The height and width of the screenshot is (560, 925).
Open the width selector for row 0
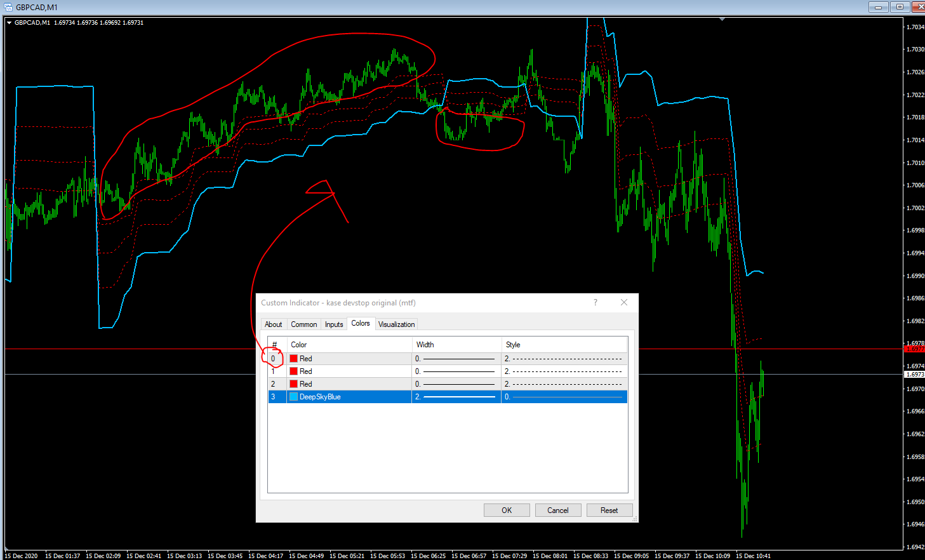coord(456,359)
